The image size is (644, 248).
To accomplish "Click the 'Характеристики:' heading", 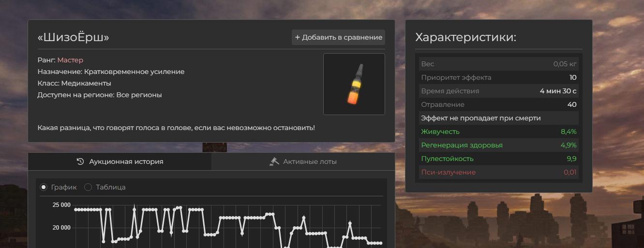I will click(466, 37).
